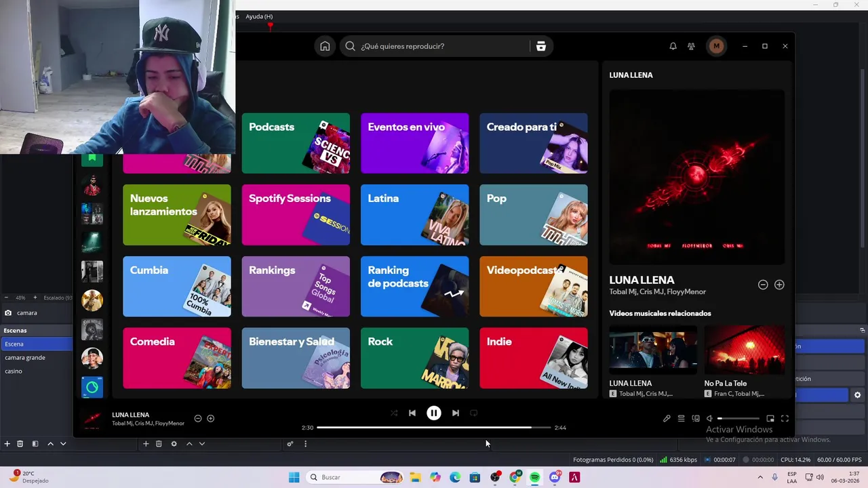Image resolution: width=868 pixels, height=488 pixels.
Task: Open scene filters icon in OBS Escenas panel
Action: (x=35, y=444)
